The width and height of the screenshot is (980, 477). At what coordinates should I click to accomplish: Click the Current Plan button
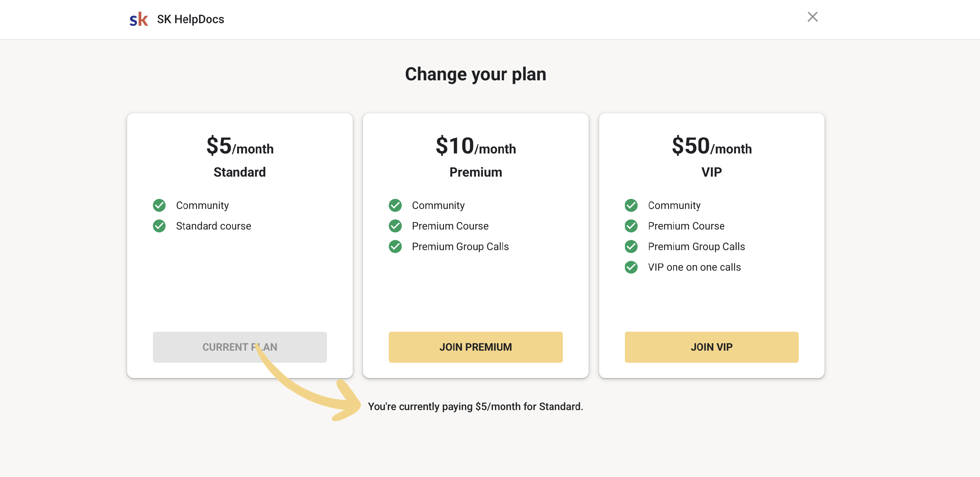tap(239, 347)
